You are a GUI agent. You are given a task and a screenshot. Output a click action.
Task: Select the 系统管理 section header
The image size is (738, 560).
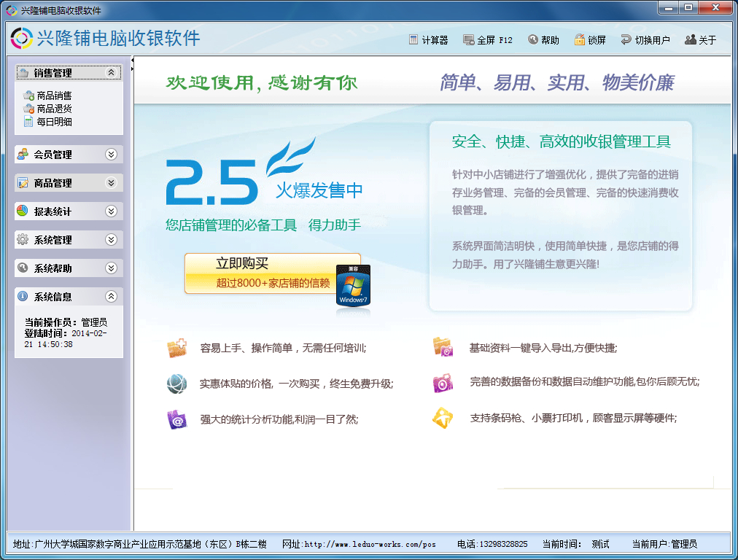pyautogui.click(x=69, y=239)
